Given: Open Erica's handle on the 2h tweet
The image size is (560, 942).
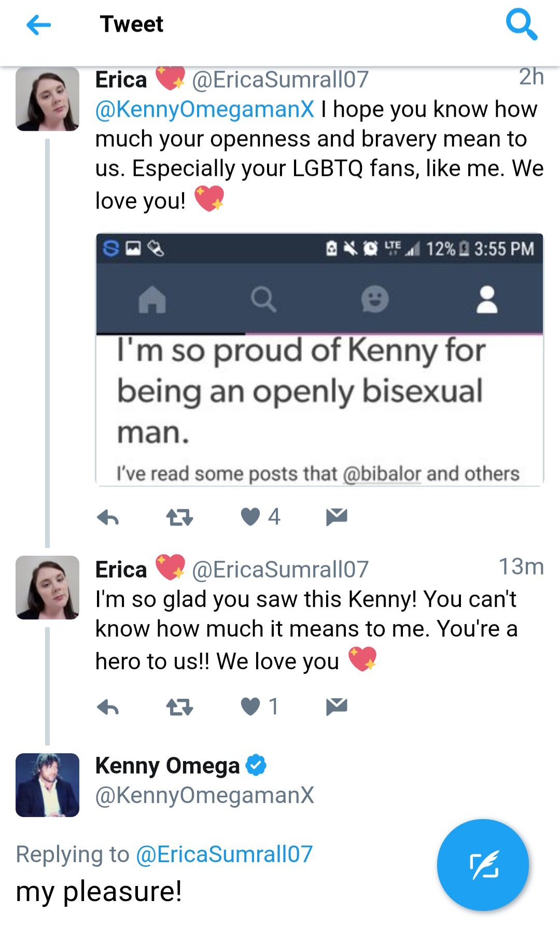Looking at the screenshot, I should coord(280,80).
